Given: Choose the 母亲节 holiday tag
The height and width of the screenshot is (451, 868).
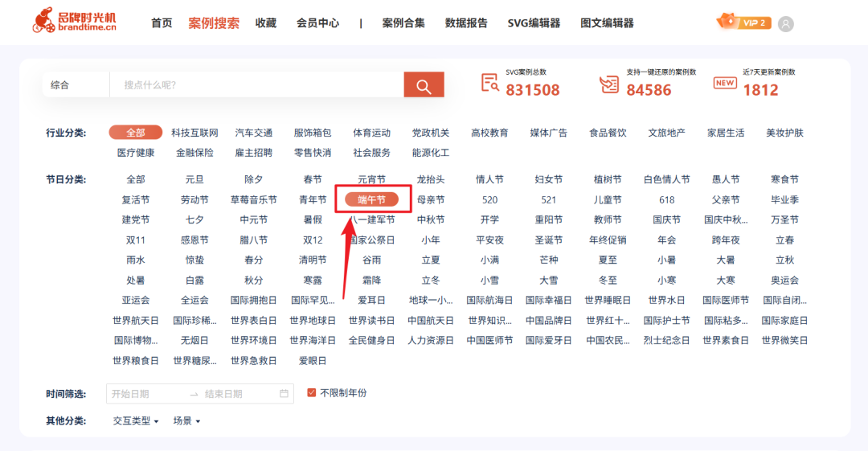Looking at the screenshot, I should (431, 199).
